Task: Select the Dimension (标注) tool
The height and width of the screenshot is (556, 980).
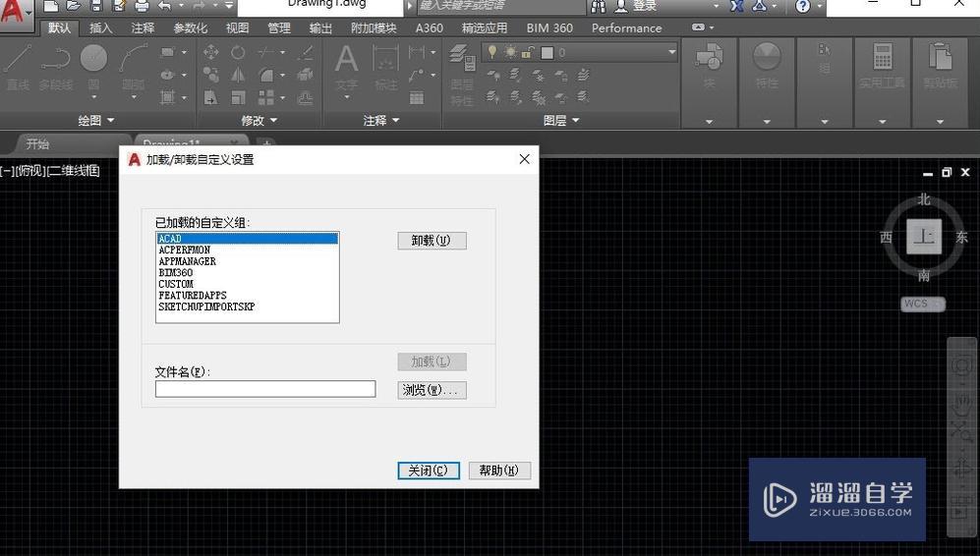Action: coord(385,68)
